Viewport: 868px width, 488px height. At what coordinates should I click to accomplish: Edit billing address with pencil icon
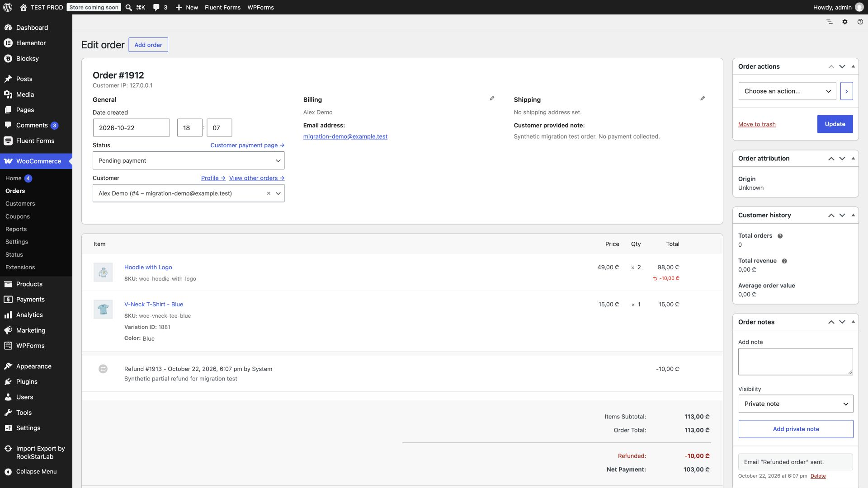tap(492, 99)
